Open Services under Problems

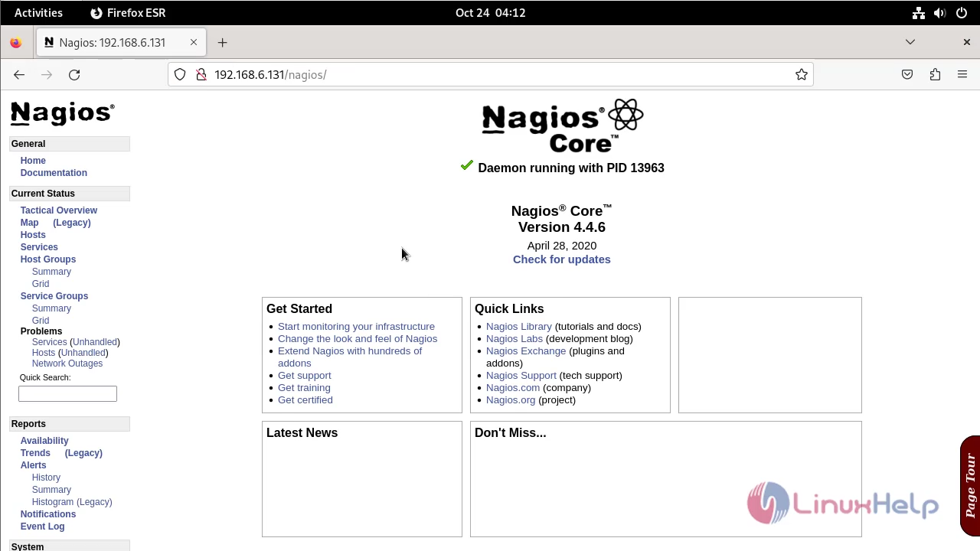49,342
